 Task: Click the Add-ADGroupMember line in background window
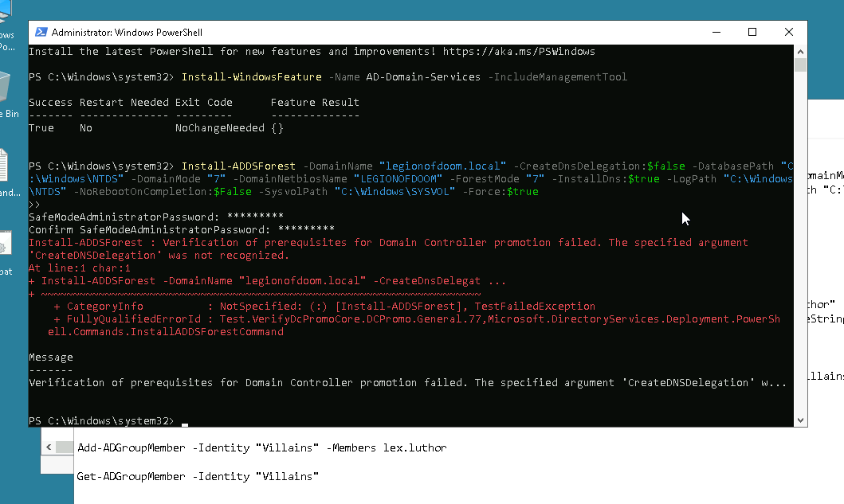coord(261,447)
